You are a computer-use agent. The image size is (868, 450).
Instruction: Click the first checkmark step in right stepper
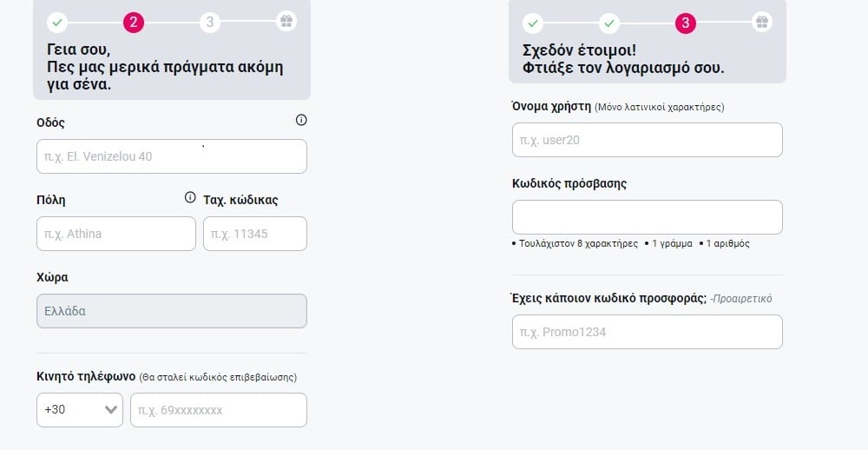[x=533, y=23]
